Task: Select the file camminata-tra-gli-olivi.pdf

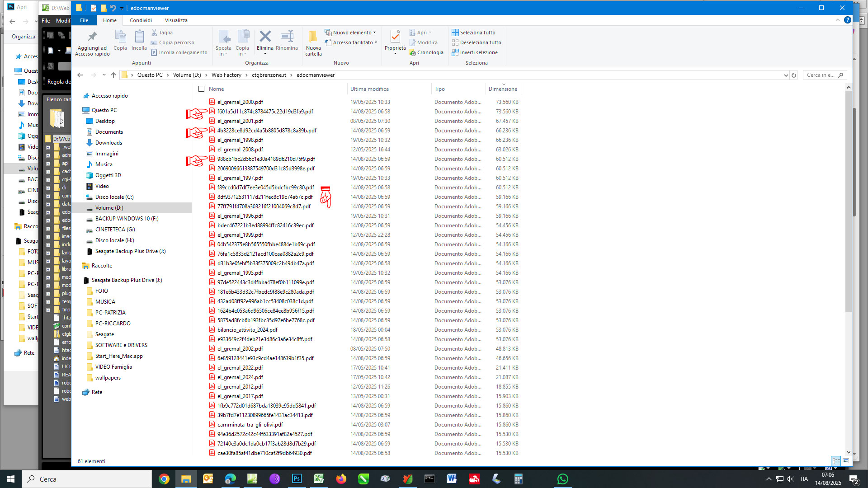Action: click(x=250, y=425)
